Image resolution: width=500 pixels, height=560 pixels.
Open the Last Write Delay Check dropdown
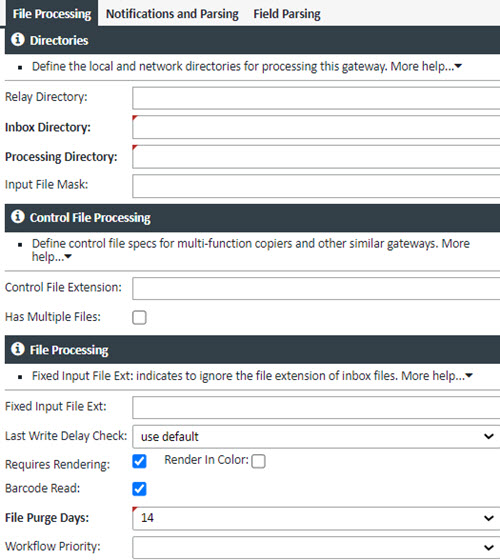[316, 436]
